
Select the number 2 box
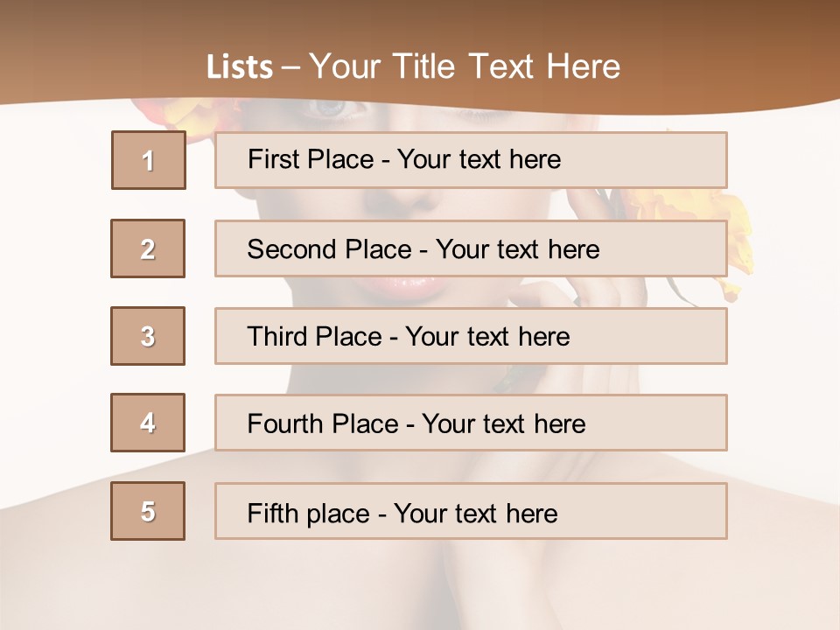click(x=148, y=248)
